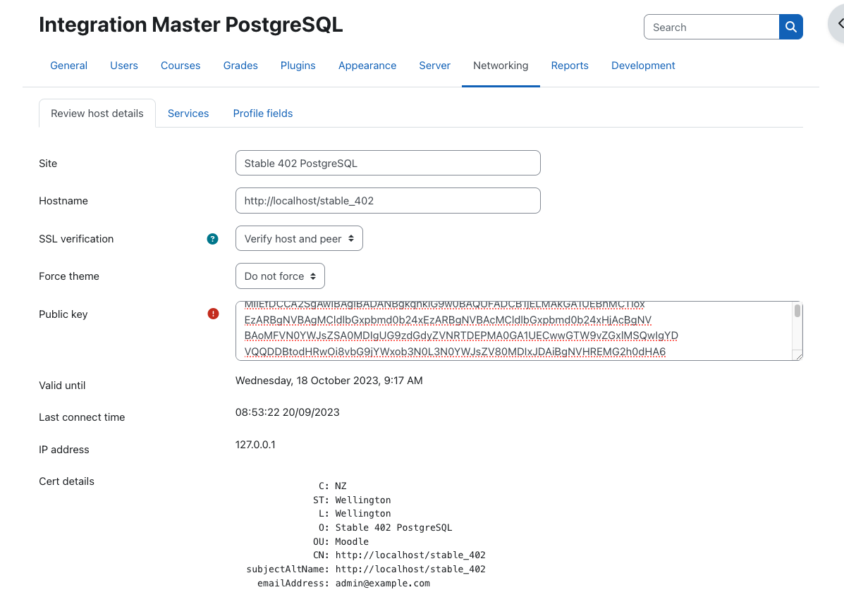Switch to Profile fields tab
This screenshot has height=616, width=844.
pos(263,113)
